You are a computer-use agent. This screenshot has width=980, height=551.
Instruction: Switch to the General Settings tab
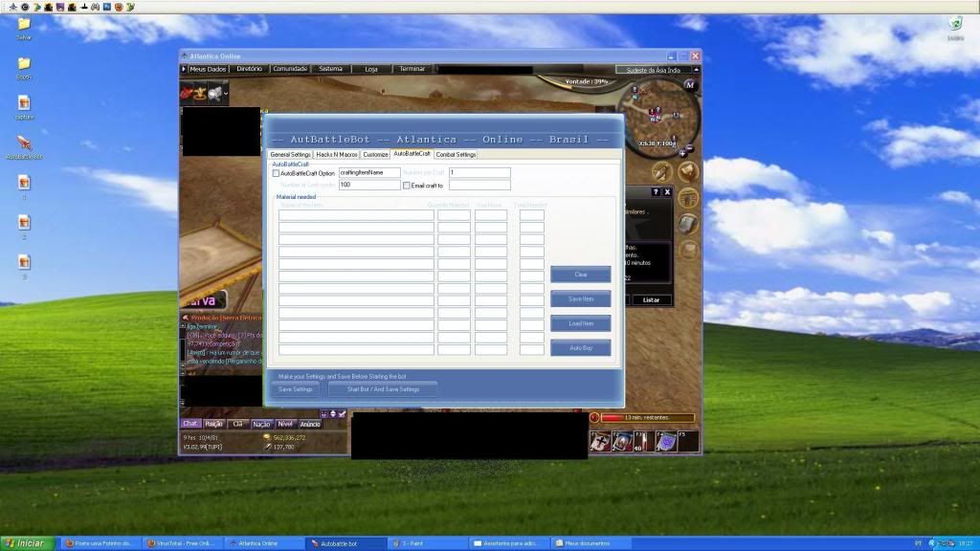[x=290, y=154]
